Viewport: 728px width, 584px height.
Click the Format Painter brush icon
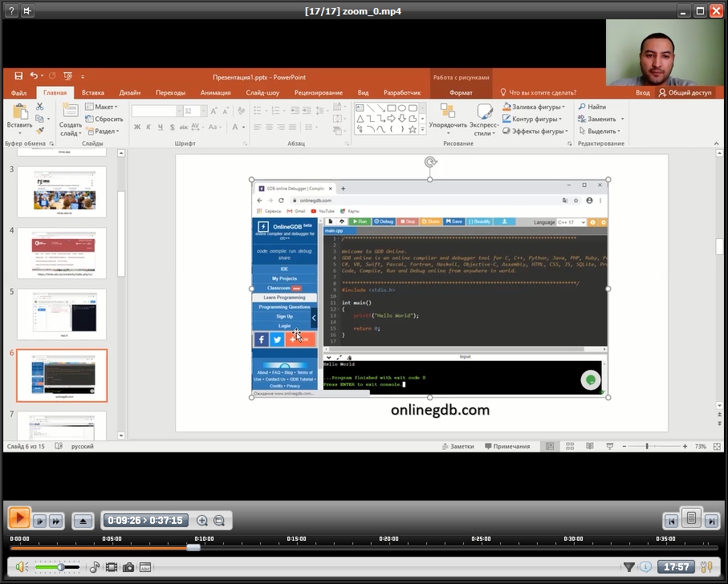tap(40, 132)
